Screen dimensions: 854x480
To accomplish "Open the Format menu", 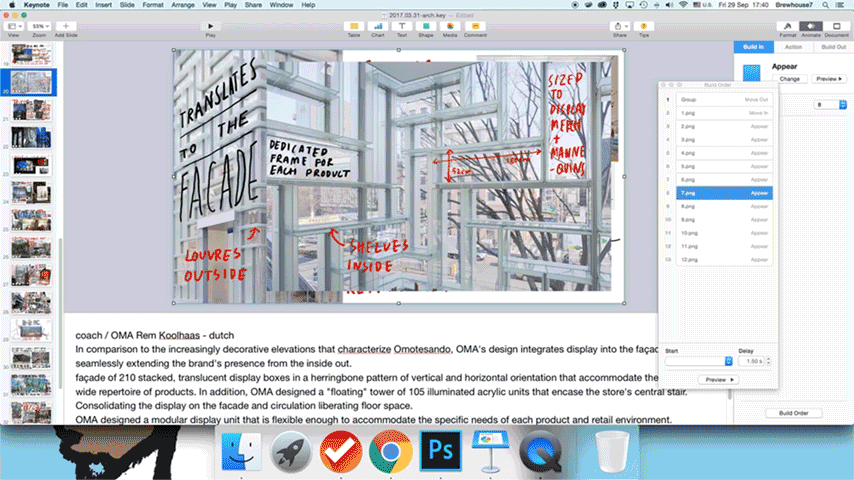I will point(152,5).
